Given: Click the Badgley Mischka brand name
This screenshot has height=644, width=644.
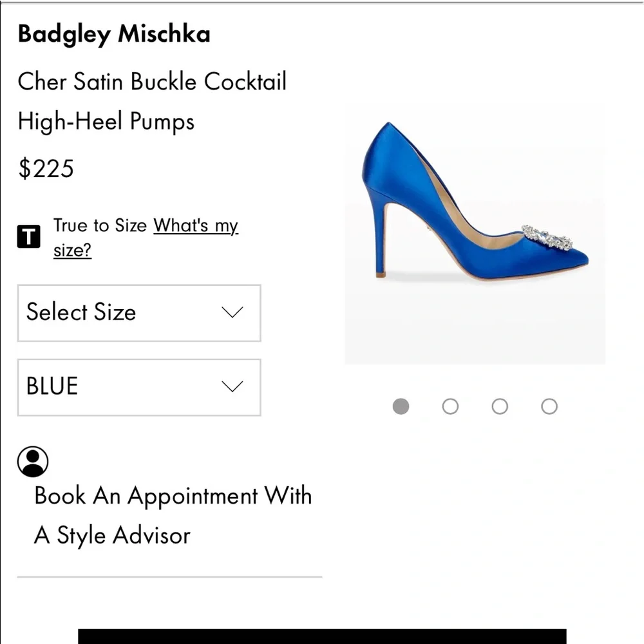Looking at the screenshot, I should point(114,34).
